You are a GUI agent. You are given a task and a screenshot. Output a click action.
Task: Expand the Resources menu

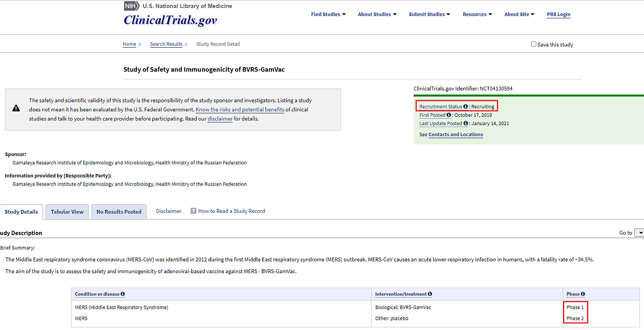477,14
